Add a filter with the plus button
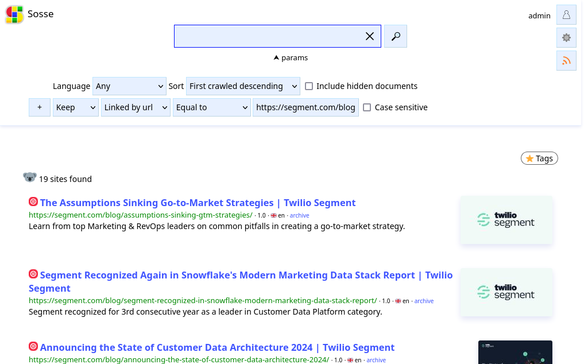The width and height of the screenshot is (588, 364). click(x=40, y=107)
